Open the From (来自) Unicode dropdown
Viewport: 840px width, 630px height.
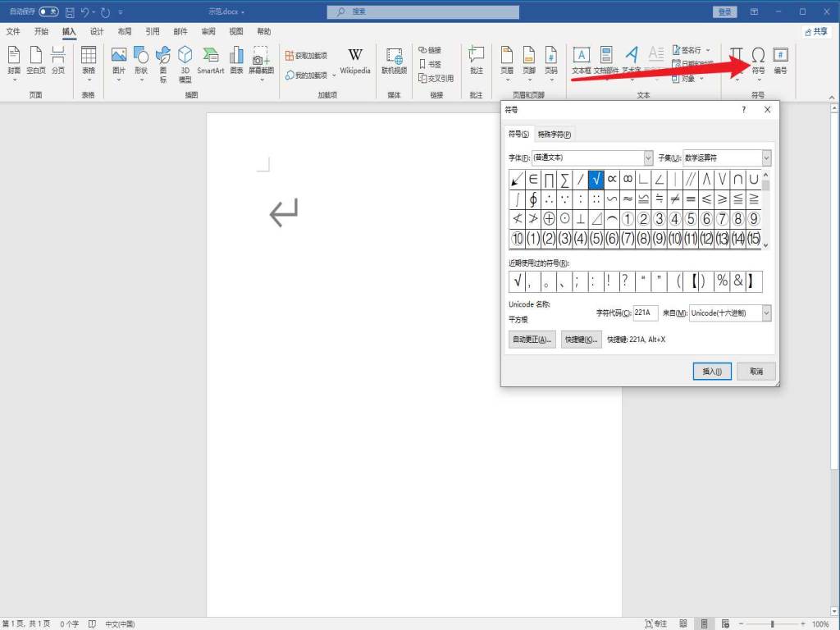click(x=766, y=313)
